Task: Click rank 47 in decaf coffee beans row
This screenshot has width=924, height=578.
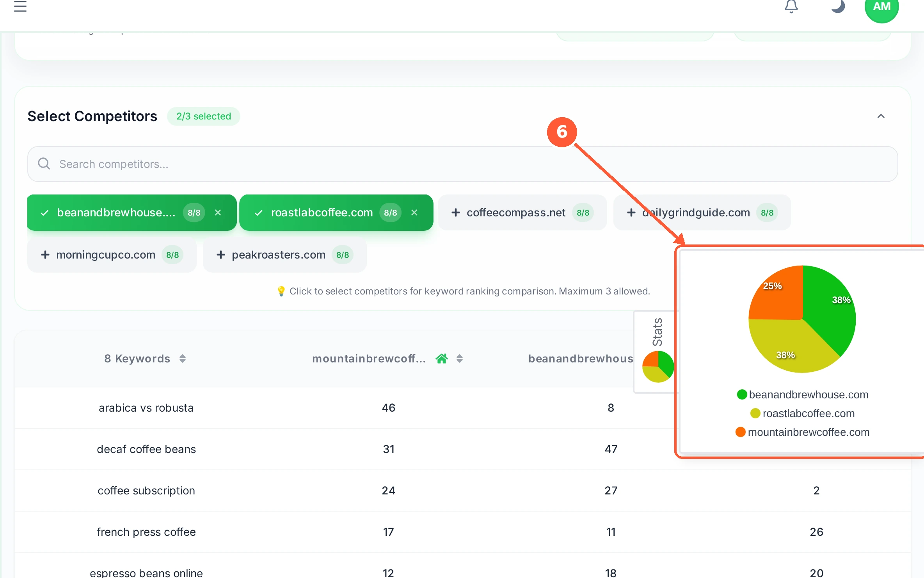Action: pyautogui.click(x=611, y=449)
